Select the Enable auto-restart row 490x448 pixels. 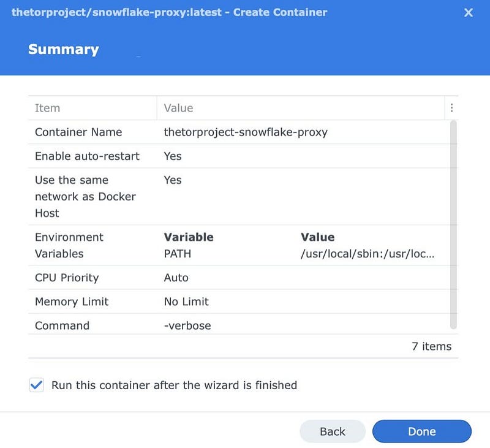[x=239, y=156]
